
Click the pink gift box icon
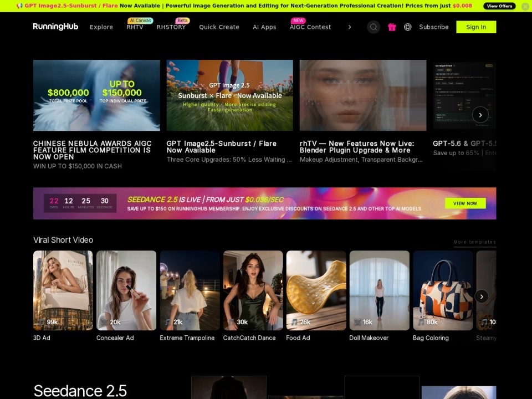(x=392, y=27)
